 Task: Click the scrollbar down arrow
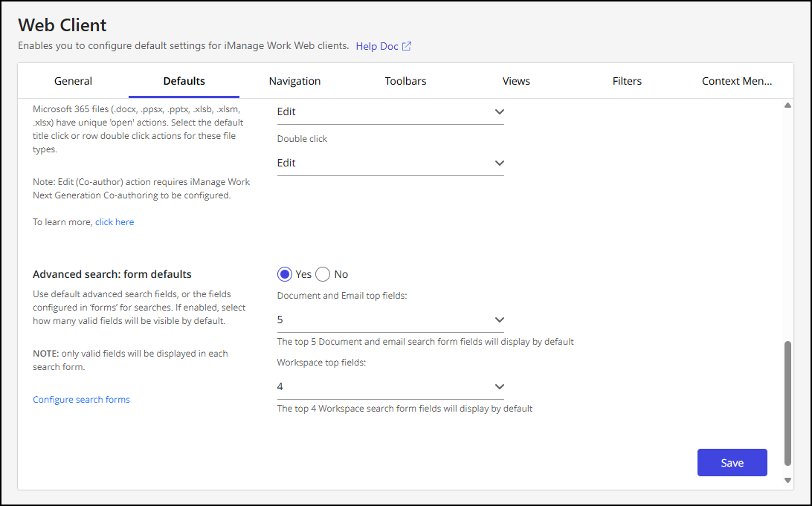tap(787, 481)
